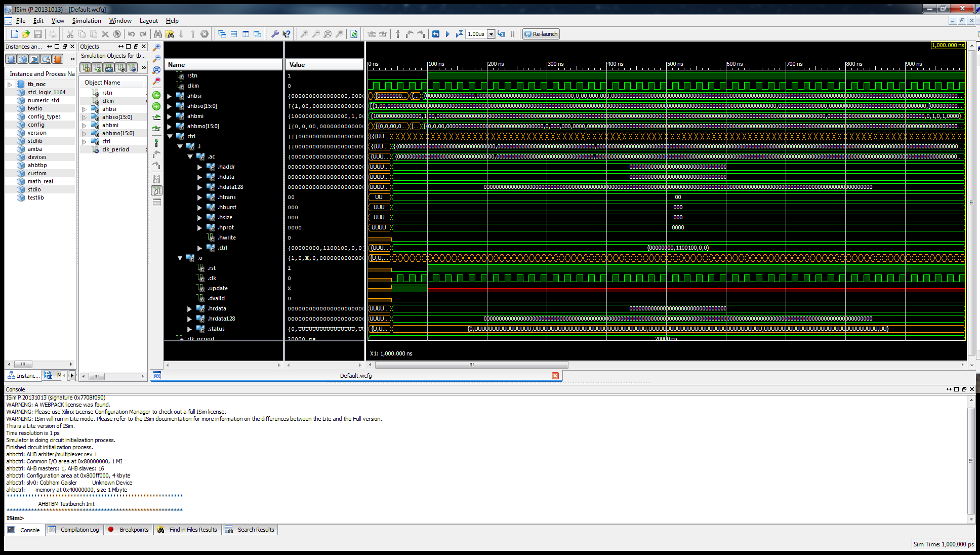Image resolution: width=980 pixels, height=555 pixels.
Task: Open the simulation run time dropdown
Action: [491, 34]
